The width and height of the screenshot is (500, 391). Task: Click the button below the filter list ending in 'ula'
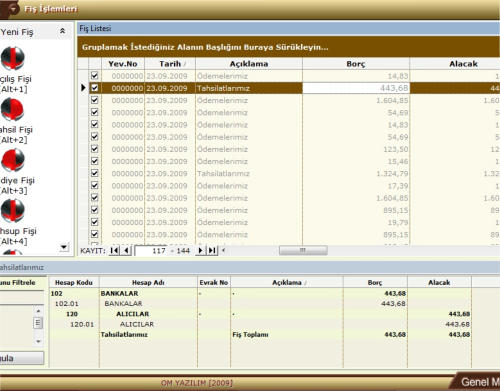[21, 358]
